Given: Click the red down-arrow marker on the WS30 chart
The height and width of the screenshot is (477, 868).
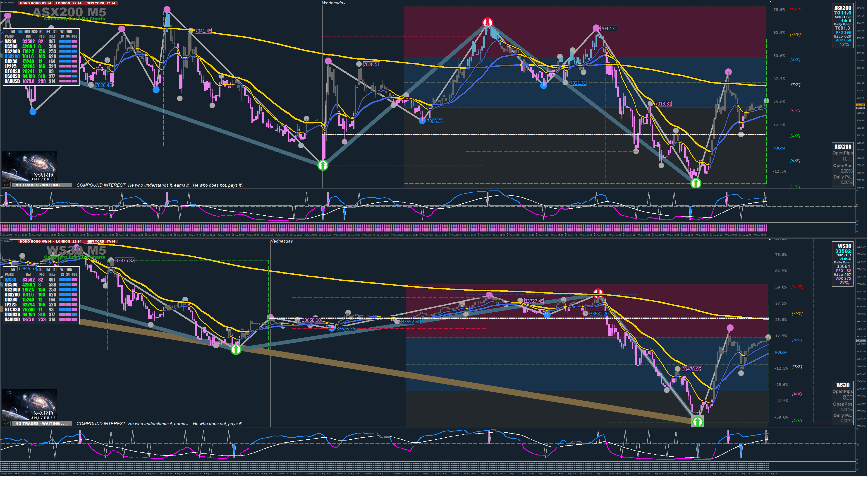Looking at the screenshot, I should [598, 293].
